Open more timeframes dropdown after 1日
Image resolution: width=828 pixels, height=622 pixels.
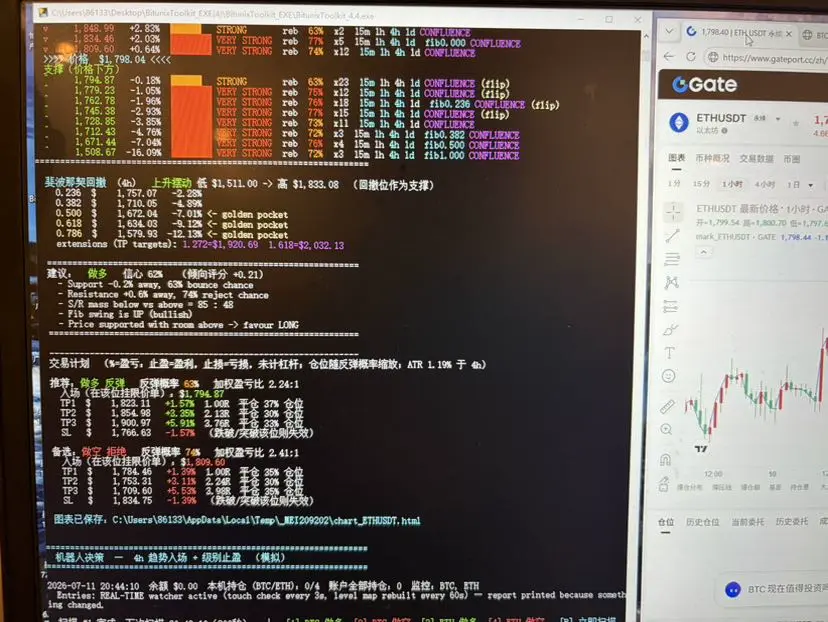pyautogui.click(x=811, y=185)
